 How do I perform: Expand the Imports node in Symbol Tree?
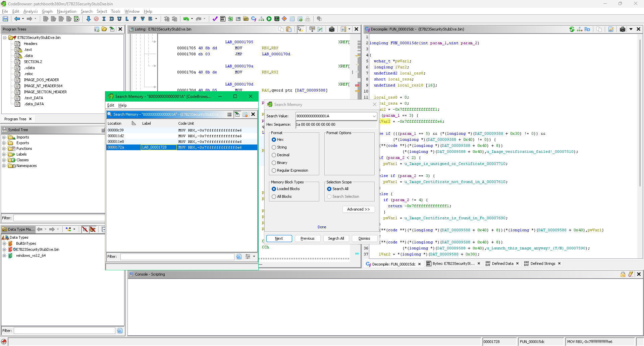click(4, 137)
